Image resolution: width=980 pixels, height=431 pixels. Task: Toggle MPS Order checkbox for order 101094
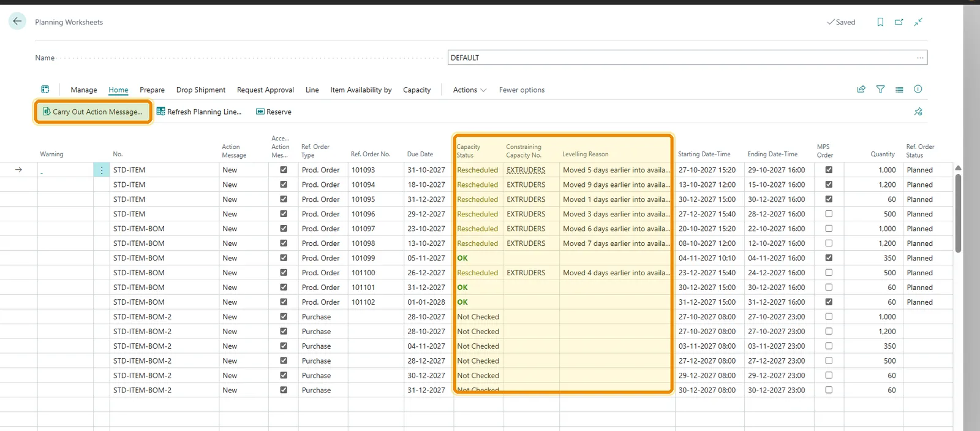(829, 185)
